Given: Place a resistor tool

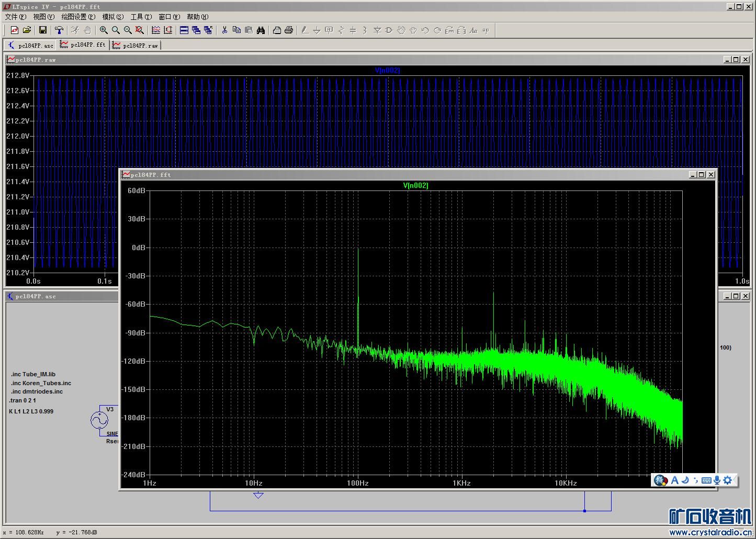Looking at the screenshot, I should [341, 30].
